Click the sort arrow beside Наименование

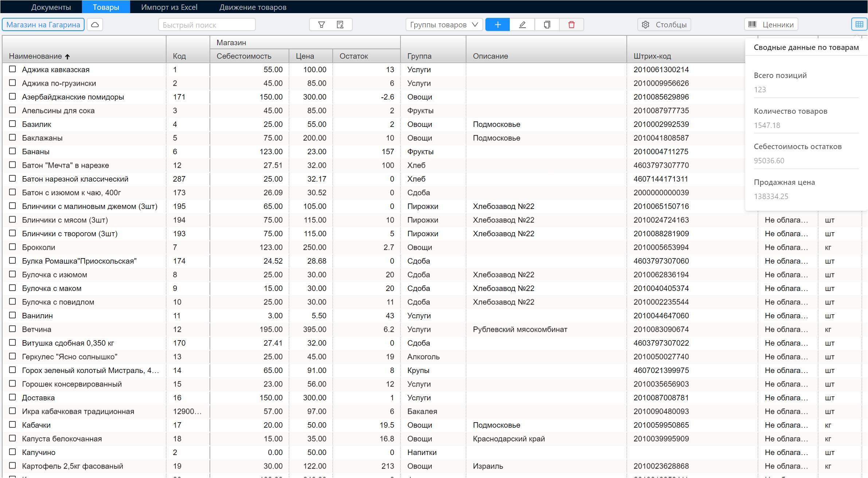(x=67, y=57)
